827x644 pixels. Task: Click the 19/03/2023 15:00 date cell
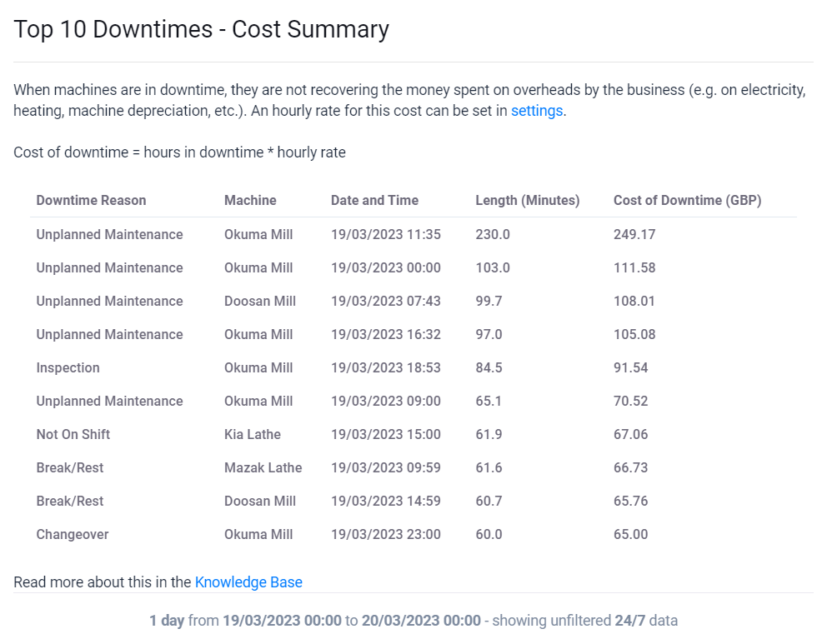[x=385, y=434]
